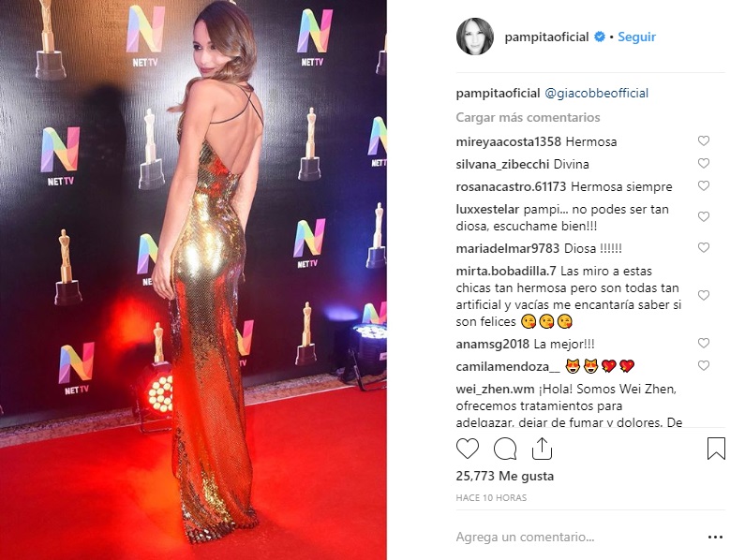This screenshot has height=560, width=730.
Task: Like mireyaacosta1358's comment
Action: click(704, 140)
